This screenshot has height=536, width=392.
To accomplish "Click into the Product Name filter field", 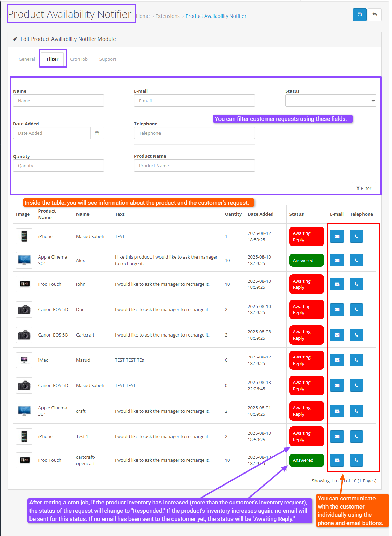I will click(194, 166).
